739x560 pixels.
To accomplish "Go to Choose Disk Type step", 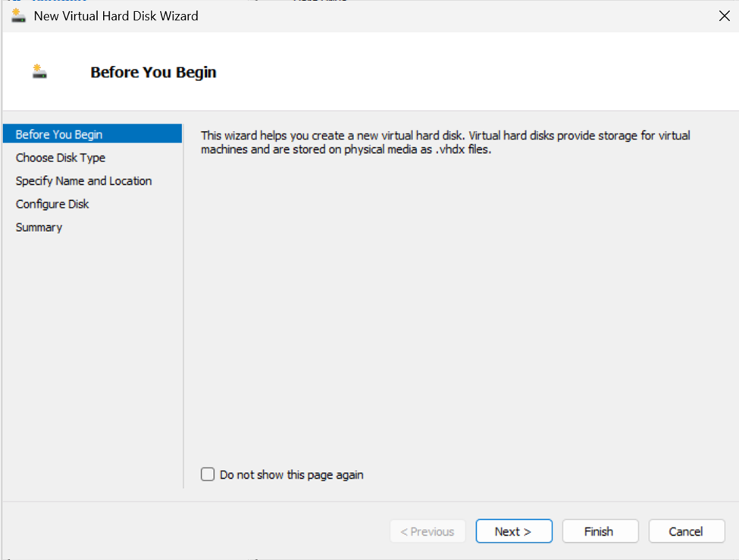I will (x=61, y=158).
